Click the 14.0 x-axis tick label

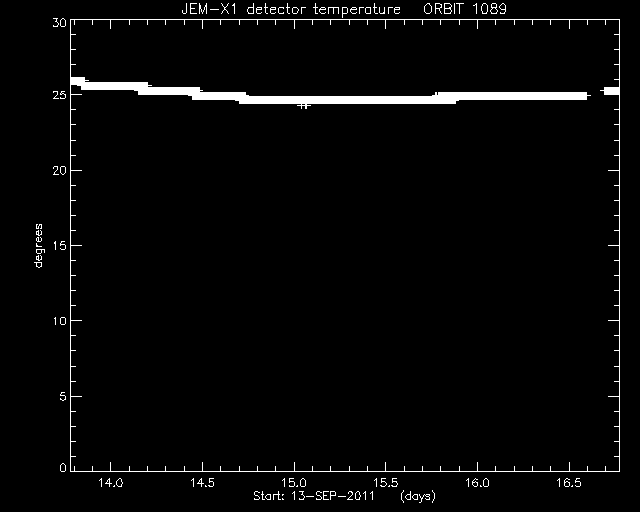click(x=111, y=483)
